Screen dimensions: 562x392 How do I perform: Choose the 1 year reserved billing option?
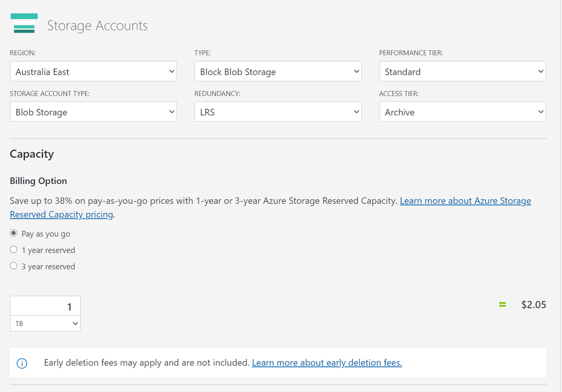pyautogui.click(x=14, y=250)
